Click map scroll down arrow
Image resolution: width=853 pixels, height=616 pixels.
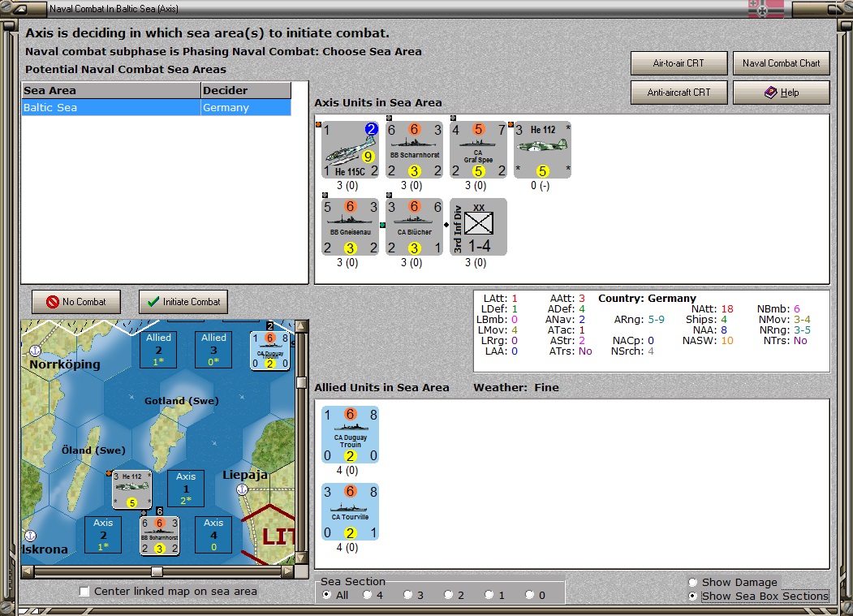pyautogui.click(x=301, y=559)
